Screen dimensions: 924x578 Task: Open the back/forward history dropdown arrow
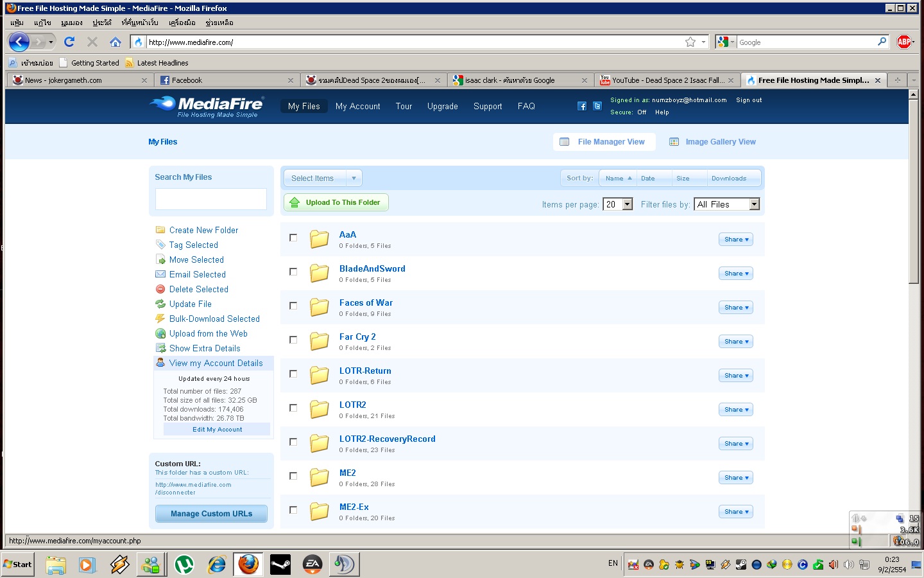(x=51, y=42)
